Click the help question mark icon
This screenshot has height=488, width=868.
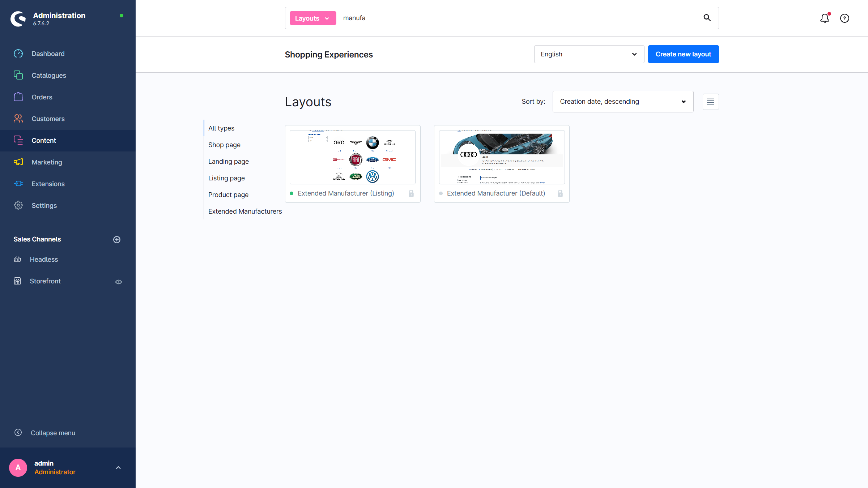[x=844, y=18]
